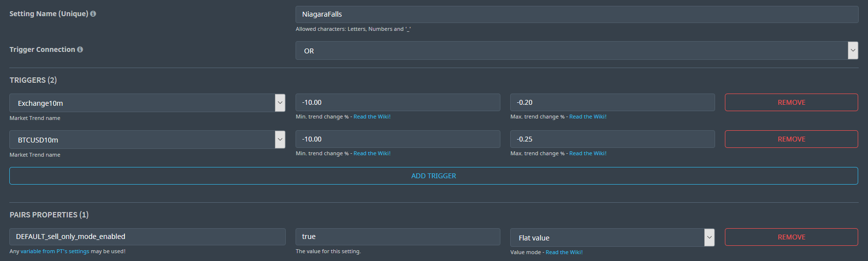Expand the Exchange10m market trend dropdown
868x261 pixels.
(280, 103)
